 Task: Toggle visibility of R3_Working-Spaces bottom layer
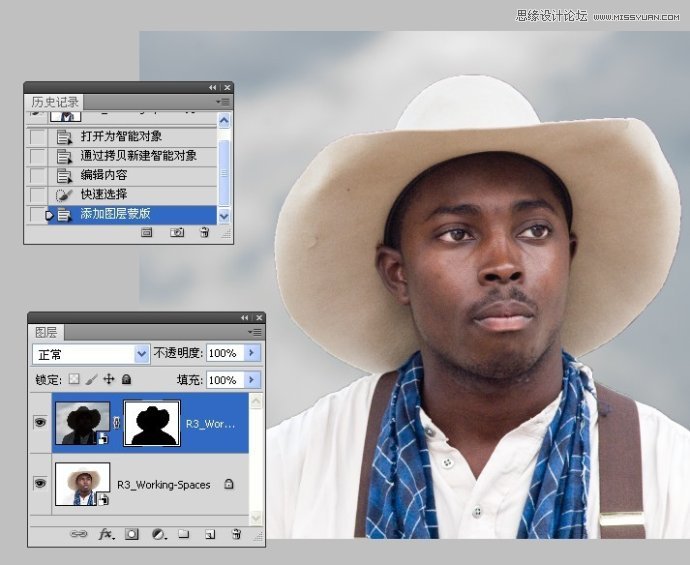pos(40,484)
